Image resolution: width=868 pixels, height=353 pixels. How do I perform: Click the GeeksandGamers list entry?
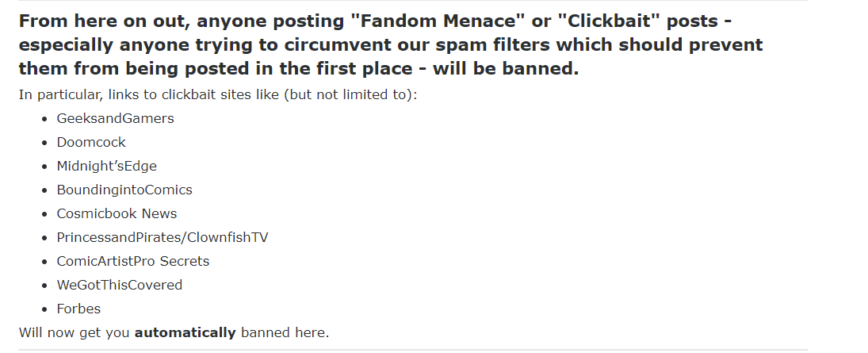(x=115, y=119)
